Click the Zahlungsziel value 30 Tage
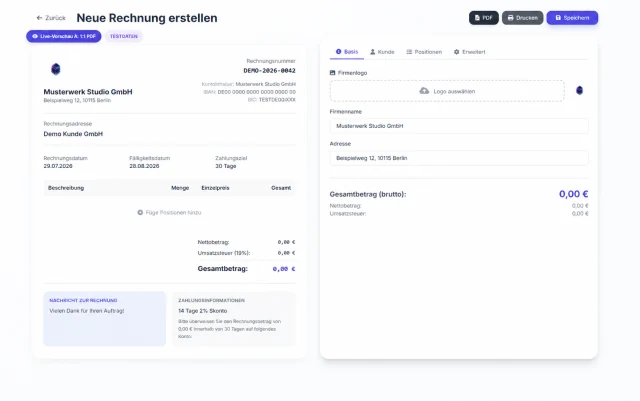 tap(226, 166)
